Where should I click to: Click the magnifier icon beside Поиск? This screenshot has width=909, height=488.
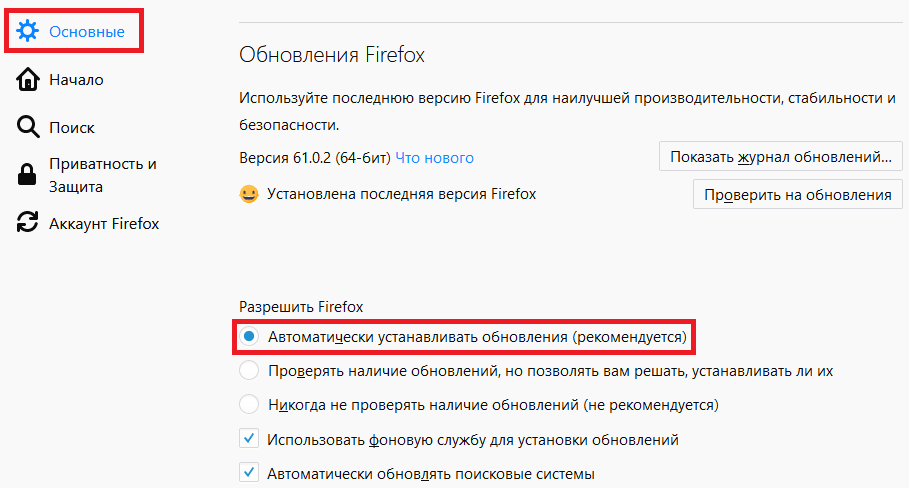point(28,127)
